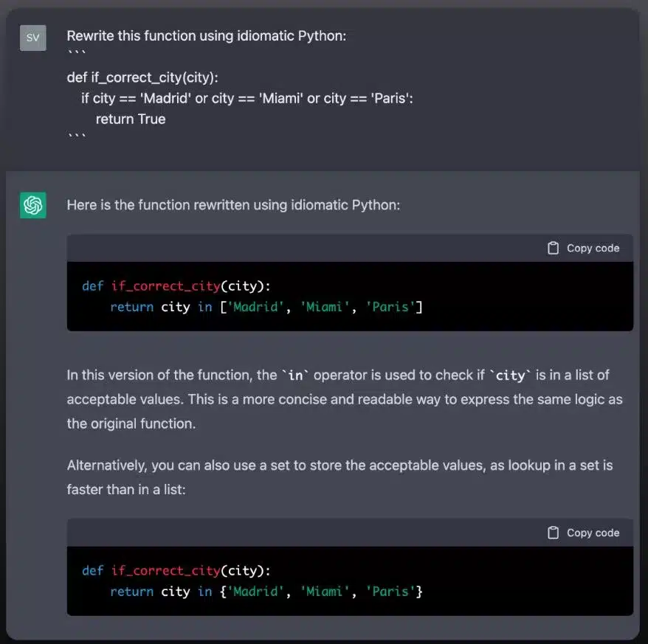This screenshot has height=644, width=648.
Task: Click the 'return True' line
Action: 131,119
